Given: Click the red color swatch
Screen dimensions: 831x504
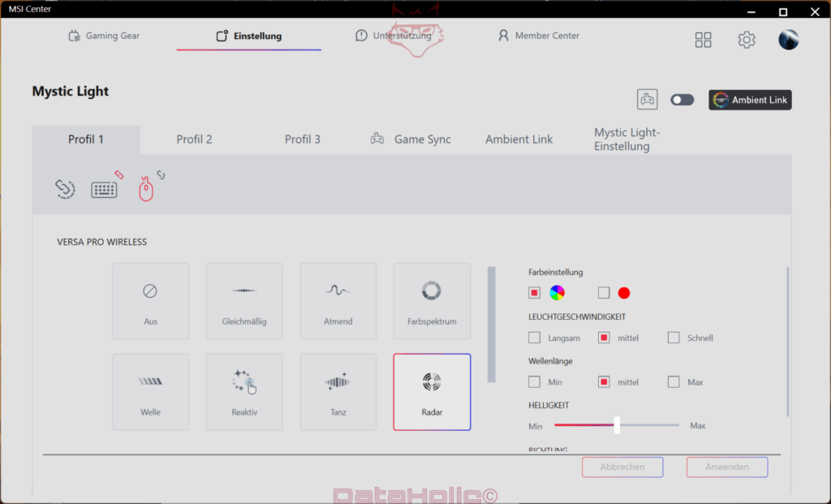Looking at the screenshot, I should click(624, 293).
